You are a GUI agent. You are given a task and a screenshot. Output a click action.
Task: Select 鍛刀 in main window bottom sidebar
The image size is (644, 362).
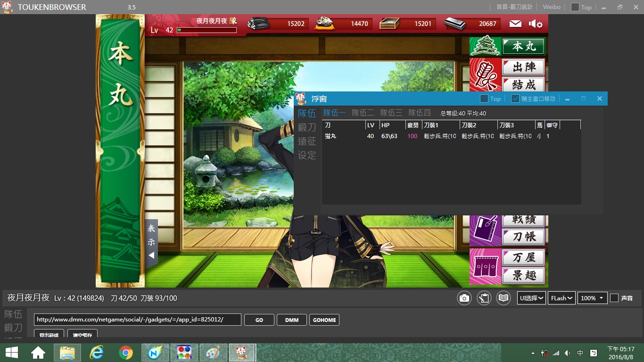(13, 328)
